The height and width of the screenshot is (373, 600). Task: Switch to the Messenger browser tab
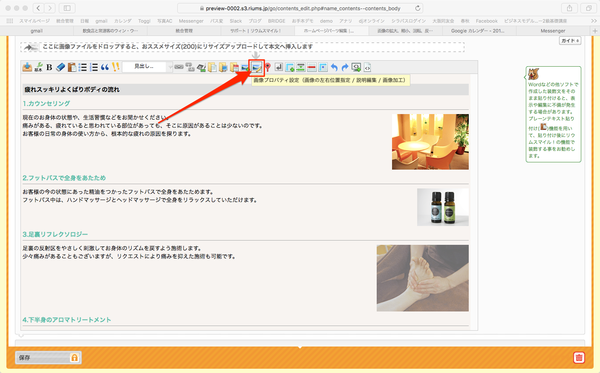click(x=553, y=31)
